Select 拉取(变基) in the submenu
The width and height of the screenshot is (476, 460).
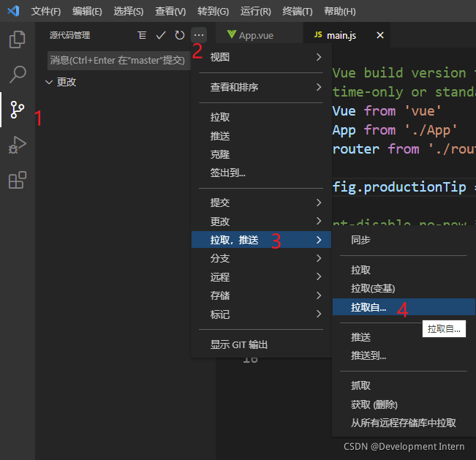tap(404, 288)
